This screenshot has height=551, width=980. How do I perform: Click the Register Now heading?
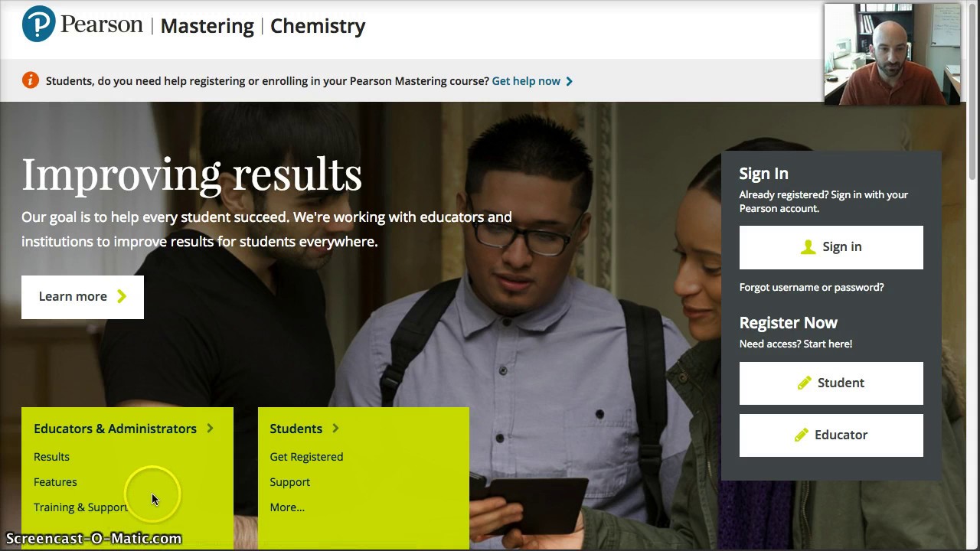tap(789, 323)
